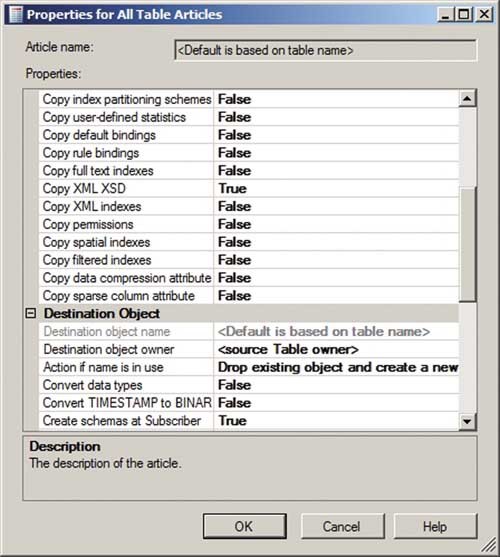500x557 pixels.
Task: Click the Cancel button
Action: [x=342, y=526]
